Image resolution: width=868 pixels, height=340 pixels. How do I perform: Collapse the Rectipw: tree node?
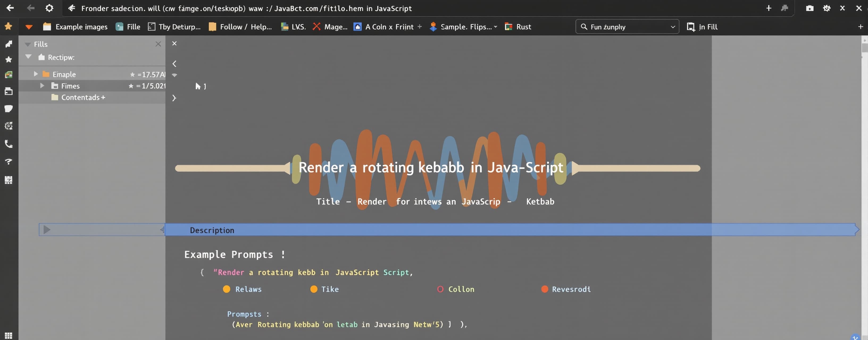pyautogui.click(x=29, y=57)
